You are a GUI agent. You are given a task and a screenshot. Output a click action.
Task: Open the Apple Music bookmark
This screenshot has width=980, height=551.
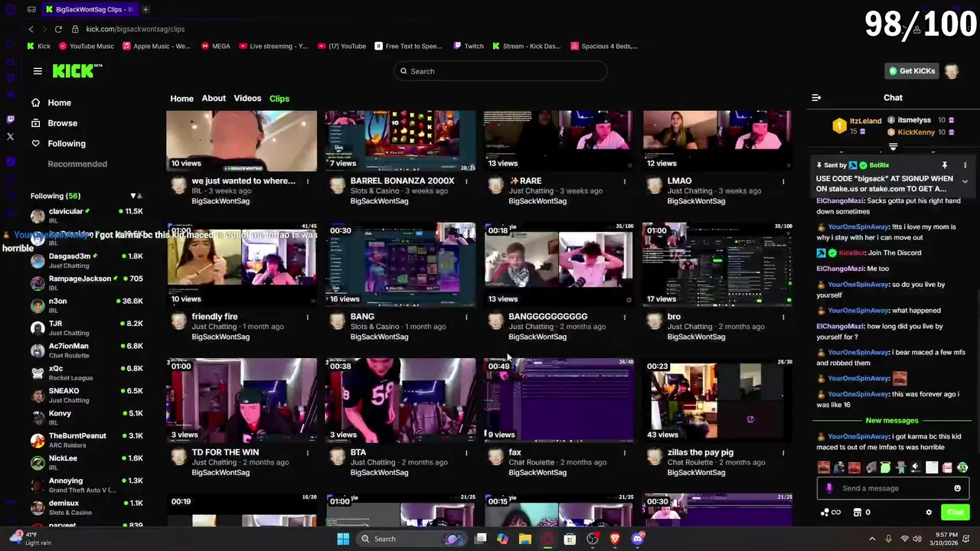(x=156, y=46)
